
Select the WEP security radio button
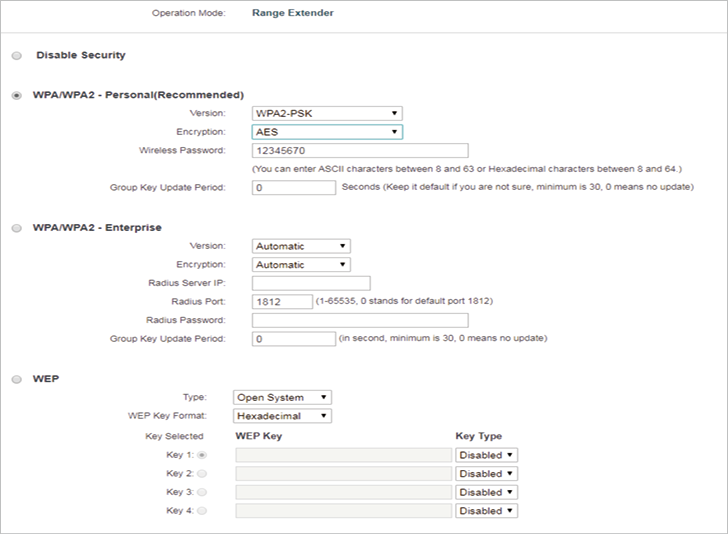[x=17, y=379]
